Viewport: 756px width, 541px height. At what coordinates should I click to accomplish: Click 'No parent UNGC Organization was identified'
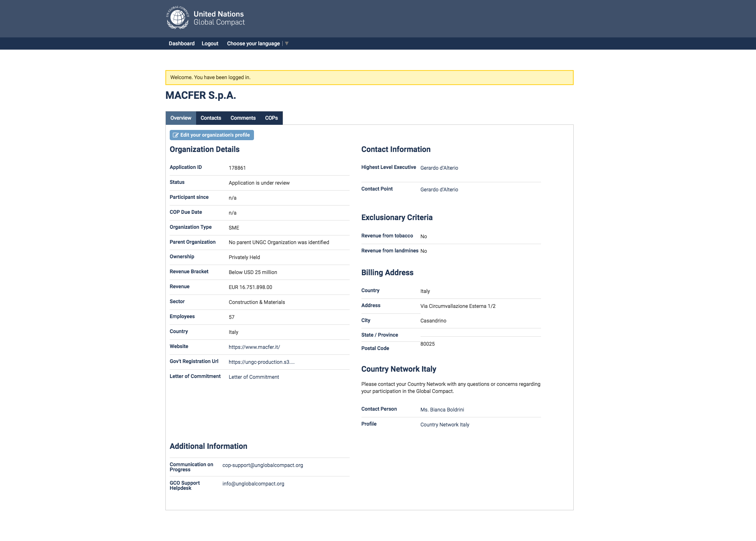click(x=279, y=243)
